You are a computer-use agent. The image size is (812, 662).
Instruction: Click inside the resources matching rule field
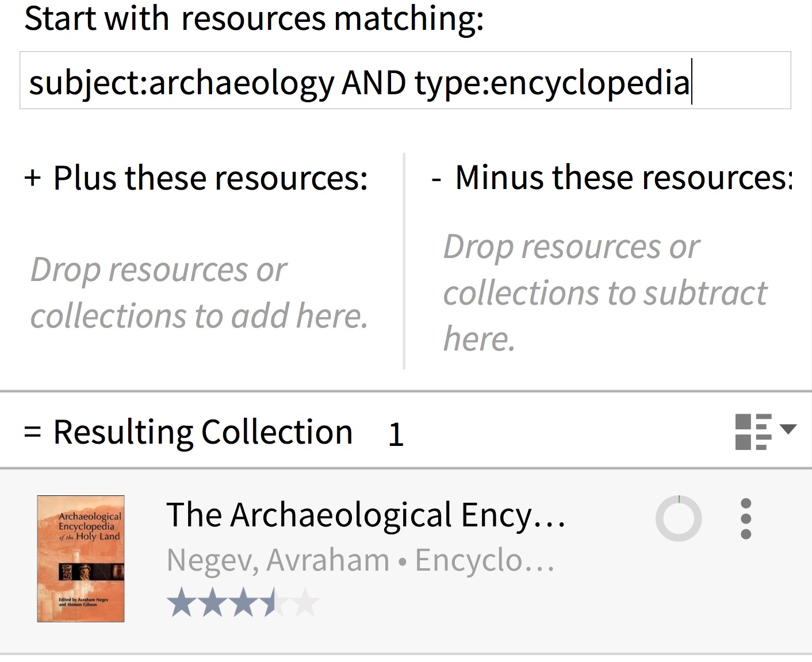pos(405,80)
